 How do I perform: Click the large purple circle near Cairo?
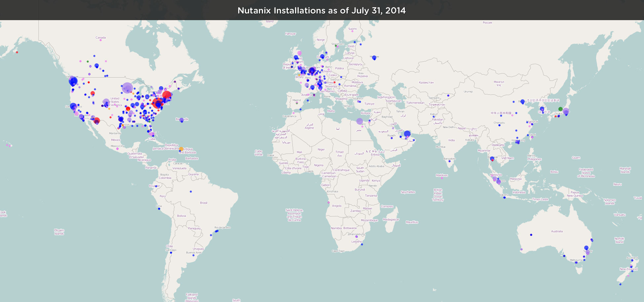(x=360, y=121)
